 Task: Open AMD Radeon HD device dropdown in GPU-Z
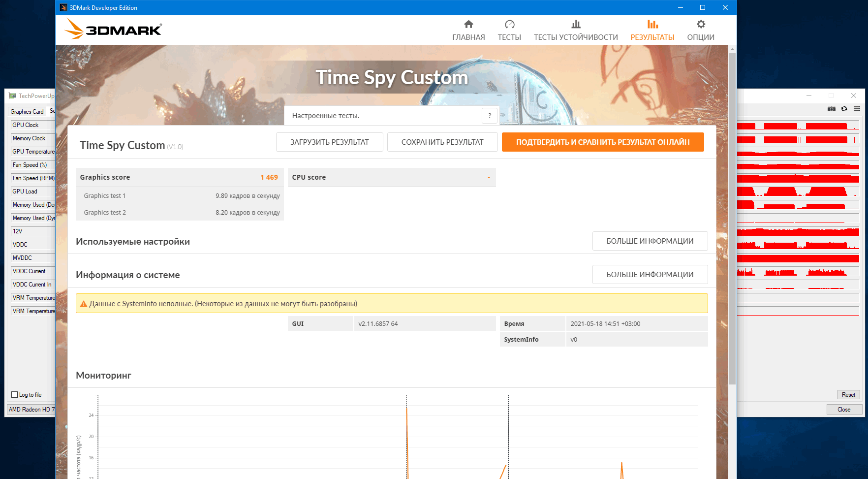31,410
